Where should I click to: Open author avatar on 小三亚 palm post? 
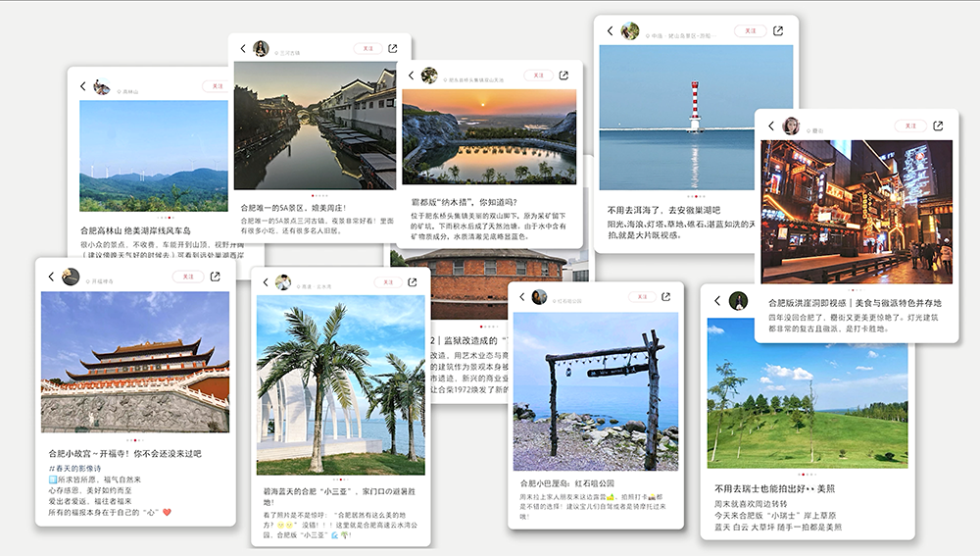283,282
